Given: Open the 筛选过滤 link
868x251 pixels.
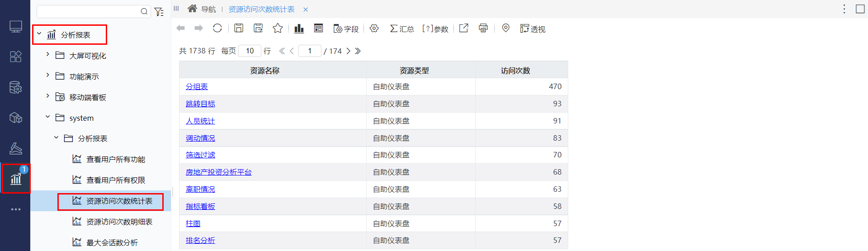Looking at the screenshot, I should point(200,155).
